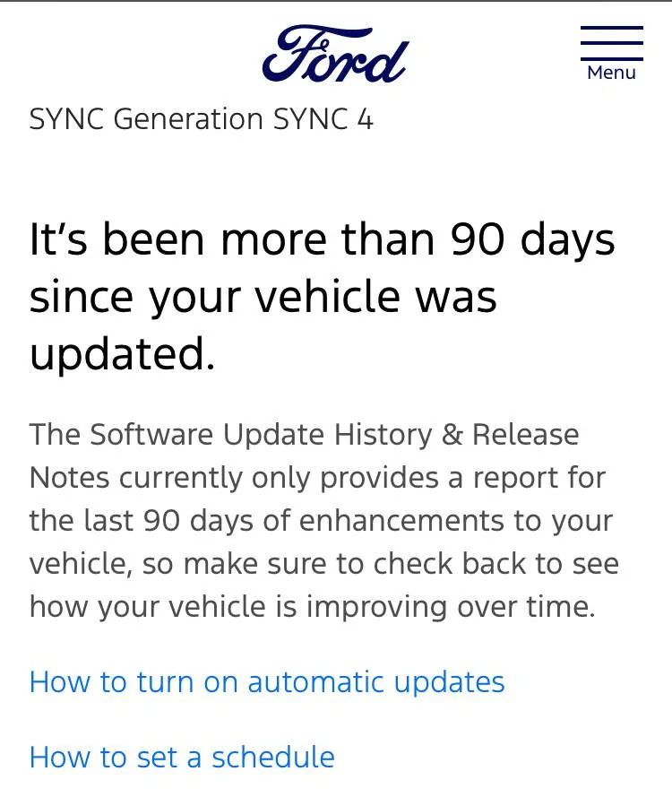Open the hamburger Menu icon
Viewport: 672px width, 806px height.
click(611, 44)
